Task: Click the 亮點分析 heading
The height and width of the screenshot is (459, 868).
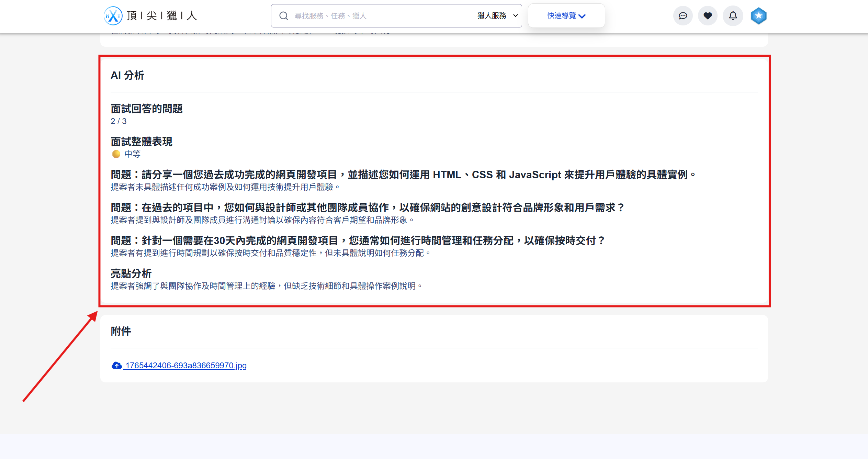Action: tap(131, 273)
